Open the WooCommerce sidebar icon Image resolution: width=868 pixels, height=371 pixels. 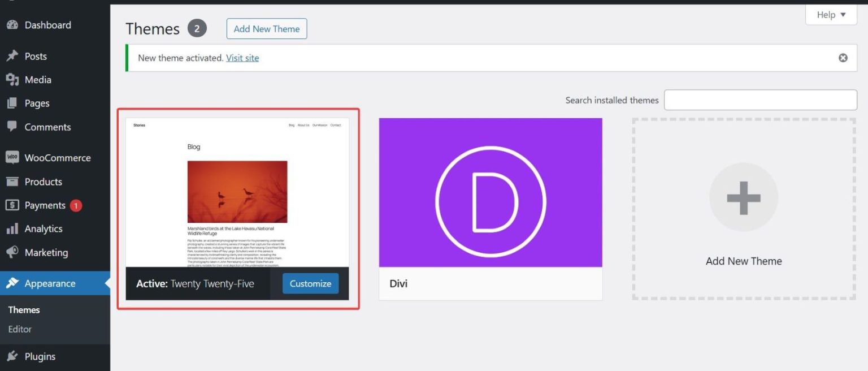point(12,157)
